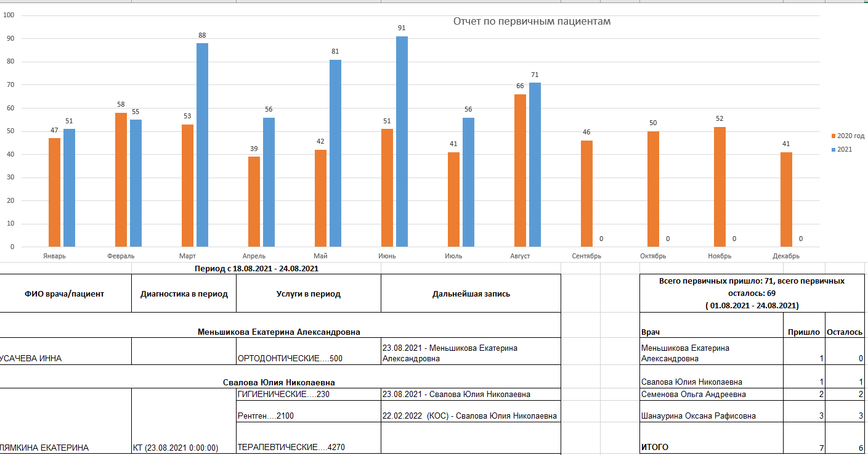Screen dimensions: 868x455
Task: Select the blue May bar labeled 81
Action: click(x=335, y=153)
